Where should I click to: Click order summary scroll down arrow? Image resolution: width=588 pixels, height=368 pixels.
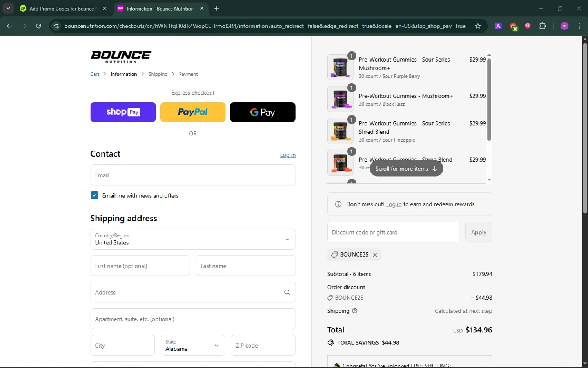pyautogui.click(x=489, y=180)
